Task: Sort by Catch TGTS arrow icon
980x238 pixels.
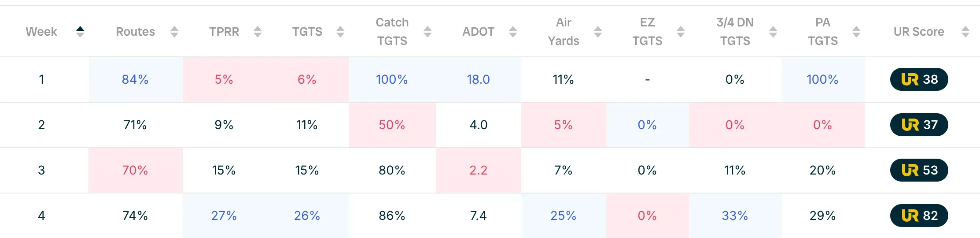Action: [x=427, y=32]
